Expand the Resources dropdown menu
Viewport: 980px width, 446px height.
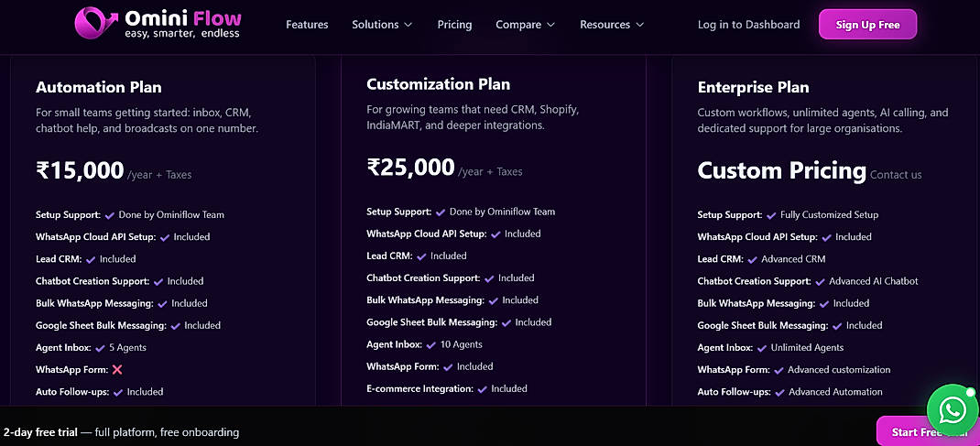(612, 25)
